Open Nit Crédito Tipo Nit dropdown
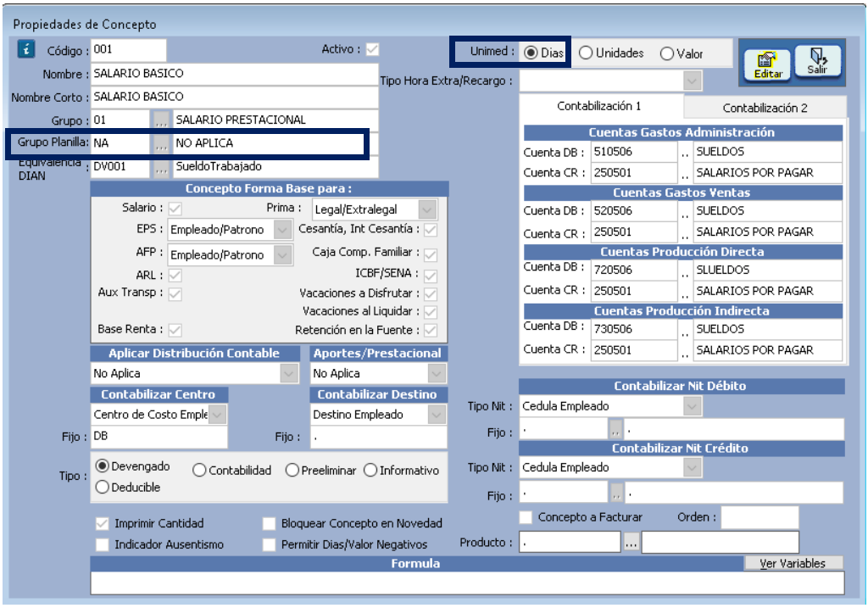868x608 pixels. (x=692, y=467)
